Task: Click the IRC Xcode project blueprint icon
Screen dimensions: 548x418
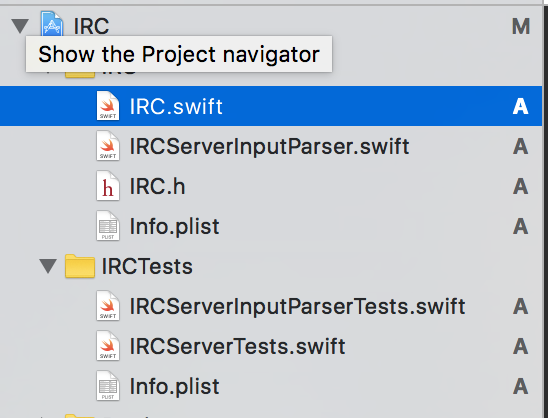Action: pyautogui.click(x=52, y=23)
